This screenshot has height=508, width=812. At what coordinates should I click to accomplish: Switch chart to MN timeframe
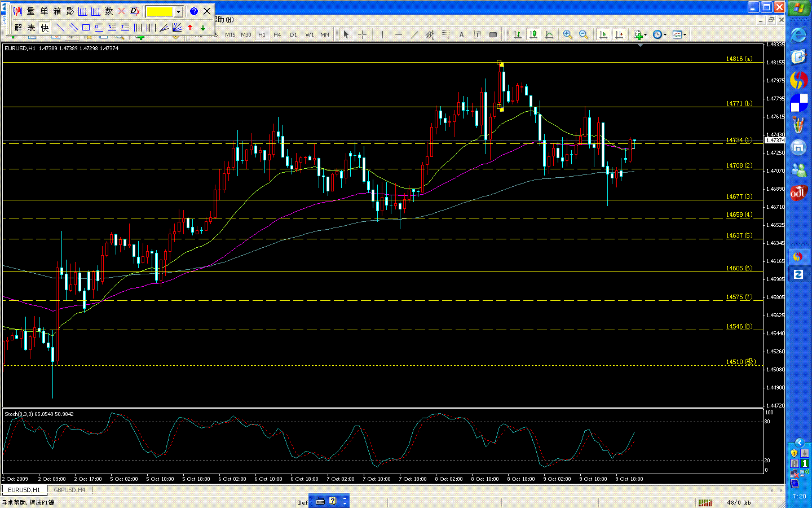[325, 35]
